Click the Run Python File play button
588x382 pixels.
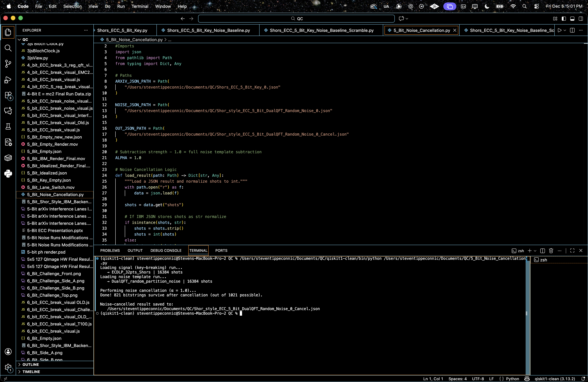click(560, 30)
